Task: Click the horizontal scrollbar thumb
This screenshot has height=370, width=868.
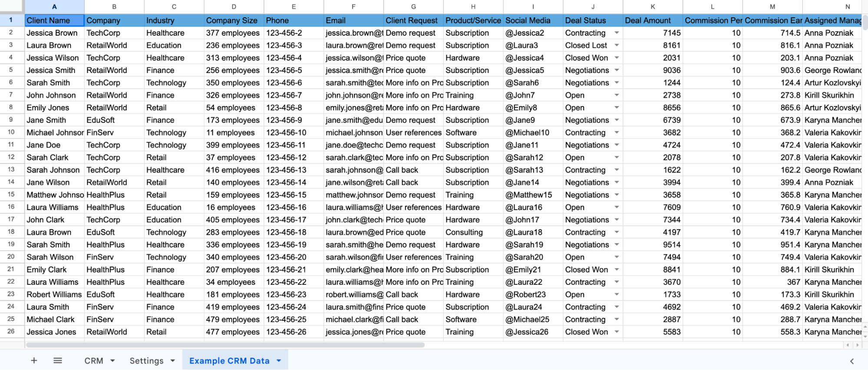Action: point(225,345)
